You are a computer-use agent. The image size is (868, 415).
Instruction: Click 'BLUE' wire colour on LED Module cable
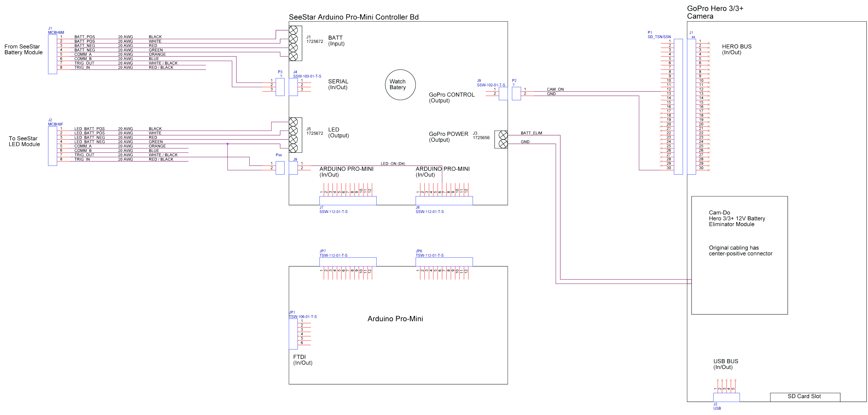pos(154,151)
